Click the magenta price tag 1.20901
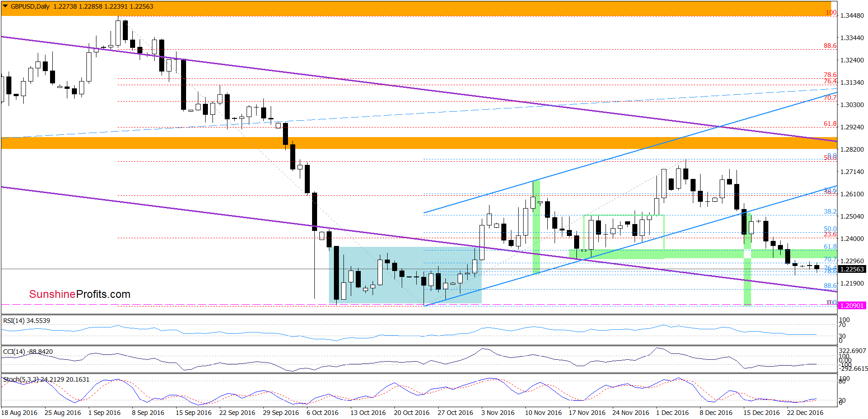868x419 pixels. tap(852, 306)
